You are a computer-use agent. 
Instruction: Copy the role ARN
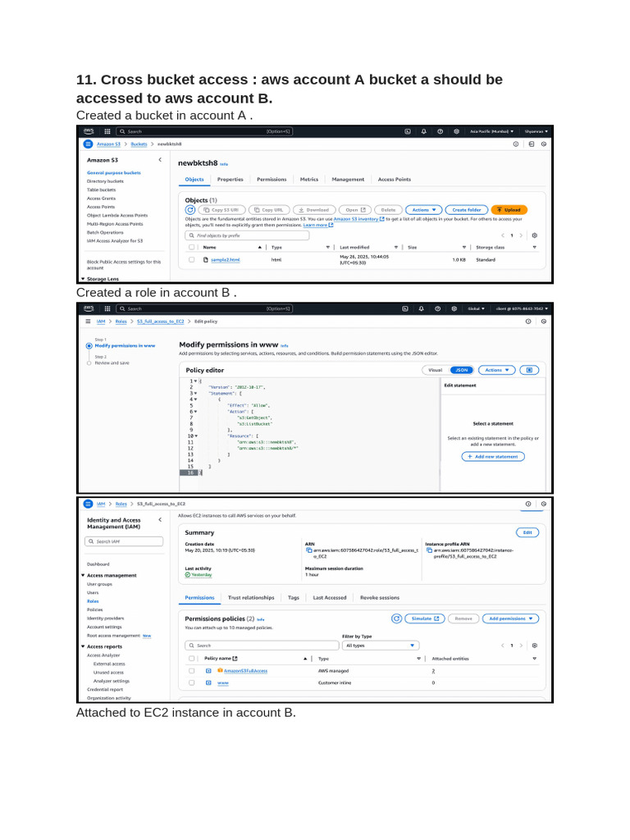pyautogui.click(x=308, y=550)
